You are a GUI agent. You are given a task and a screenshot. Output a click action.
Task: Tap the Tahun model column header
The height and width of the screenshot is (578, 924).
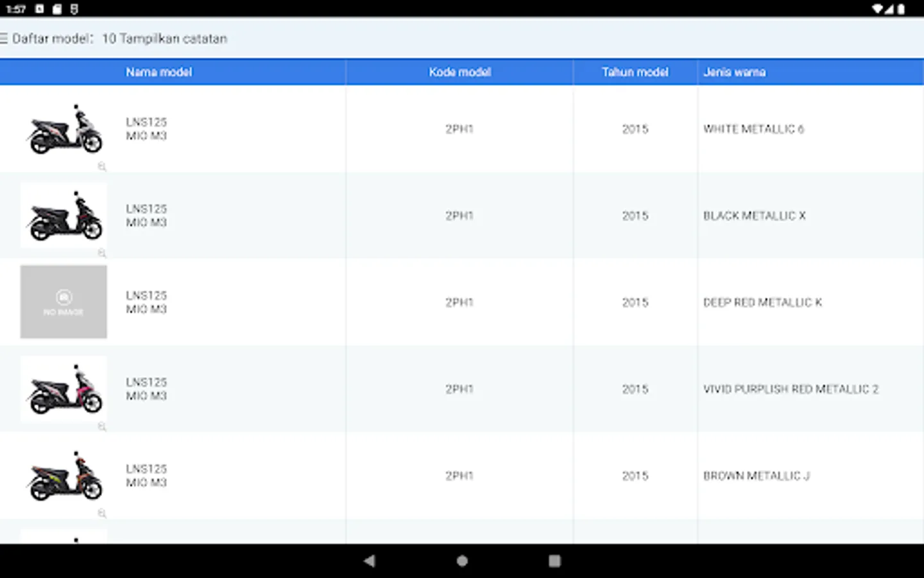click(x=635, y=72)
